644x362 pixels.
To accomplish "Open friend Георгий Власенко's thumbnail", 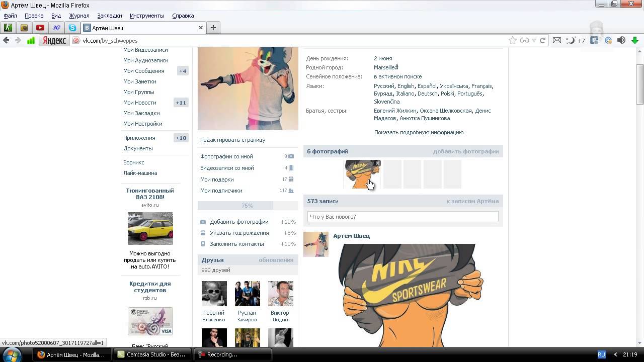I will 214,294.
